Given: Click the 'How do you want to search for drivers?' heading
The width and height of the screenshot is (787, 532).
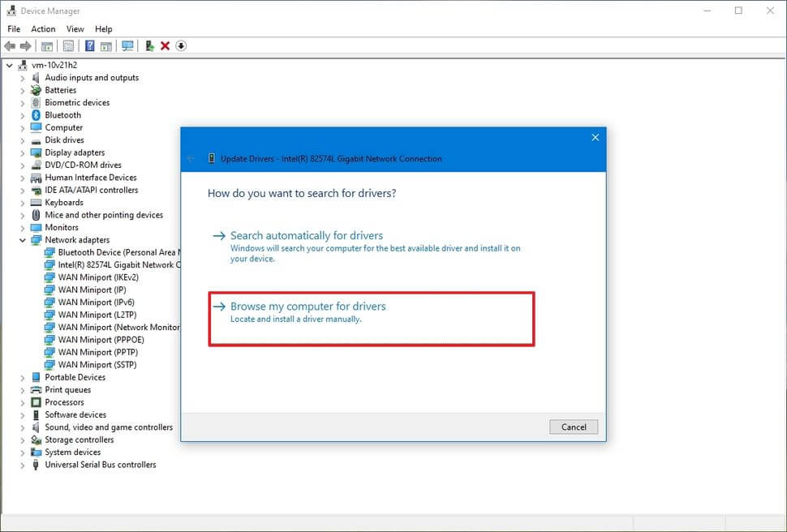Looking at the screenshot, I should coord(302,193).
